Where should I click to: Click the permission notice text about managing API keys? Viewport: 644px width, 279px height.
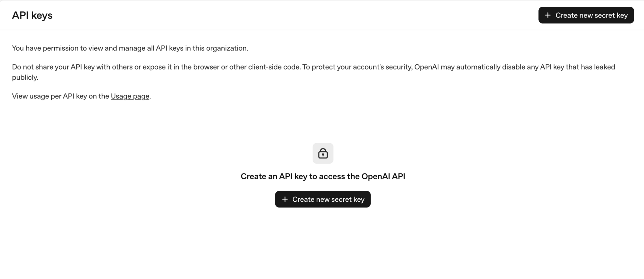(130, 48)
